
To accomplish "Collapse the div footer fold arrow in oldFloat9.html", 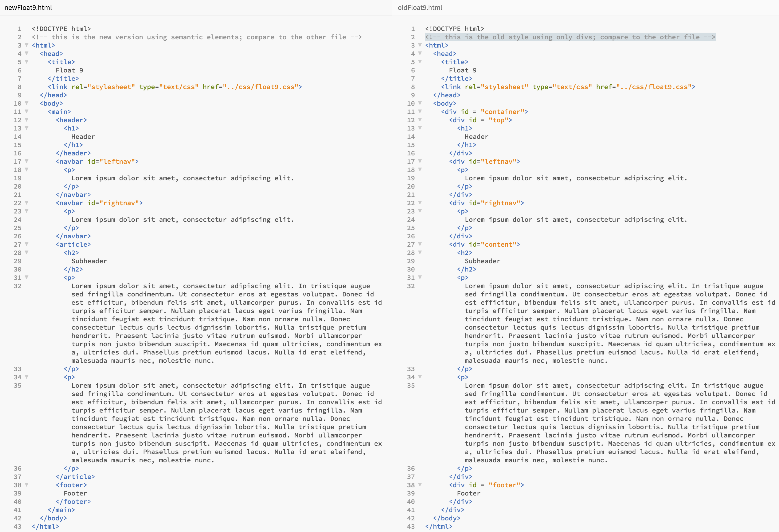I will click(420, 485).
